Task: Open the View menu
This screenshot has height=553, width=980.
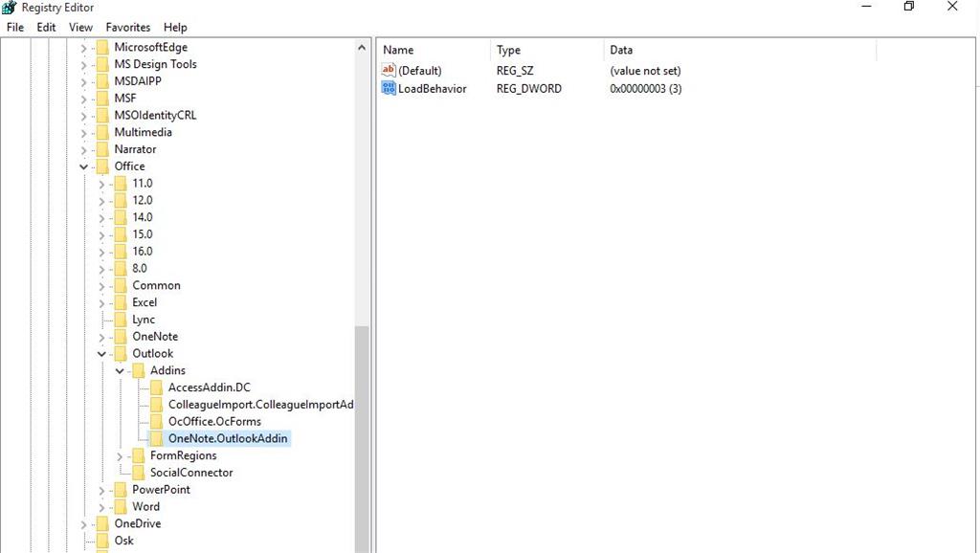Action: pyautogui.click(x=80, y=28)
